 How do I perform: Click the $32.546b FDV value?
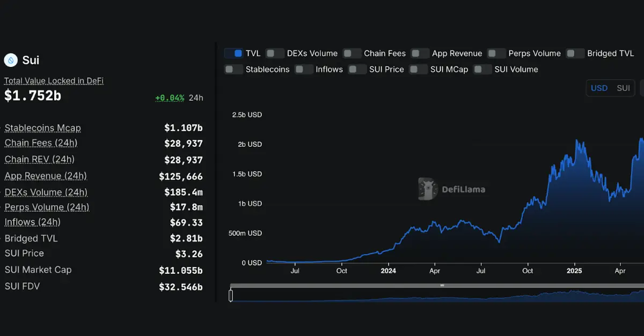click(181, 287)
